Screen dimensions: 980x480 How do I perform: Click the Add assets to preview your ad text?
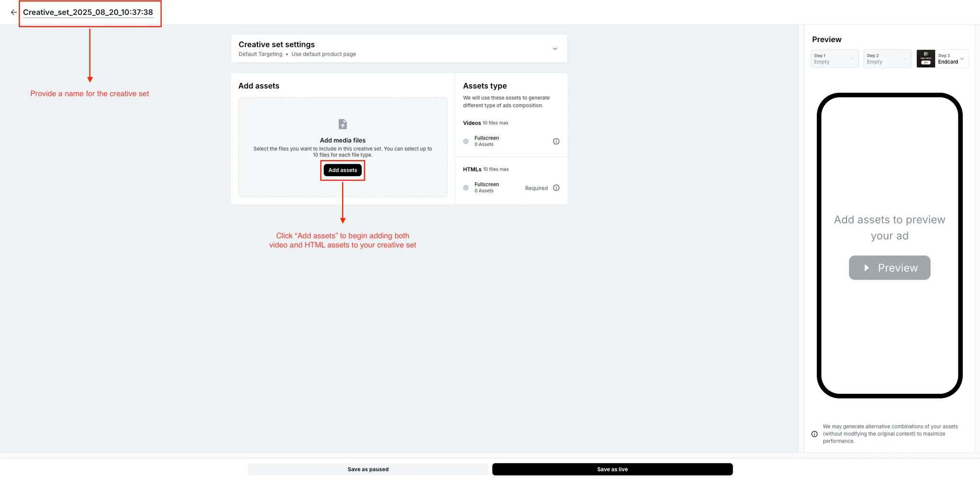[x=890, y=228]
